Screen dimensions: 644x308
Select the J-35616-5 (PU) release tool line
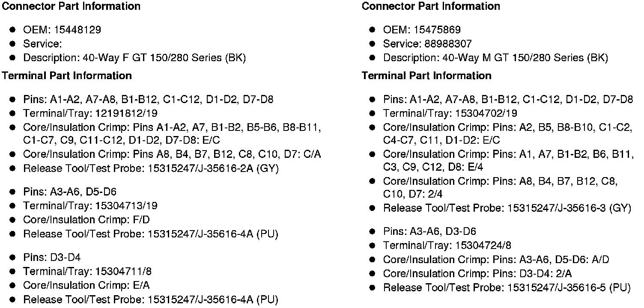[507, 288]
